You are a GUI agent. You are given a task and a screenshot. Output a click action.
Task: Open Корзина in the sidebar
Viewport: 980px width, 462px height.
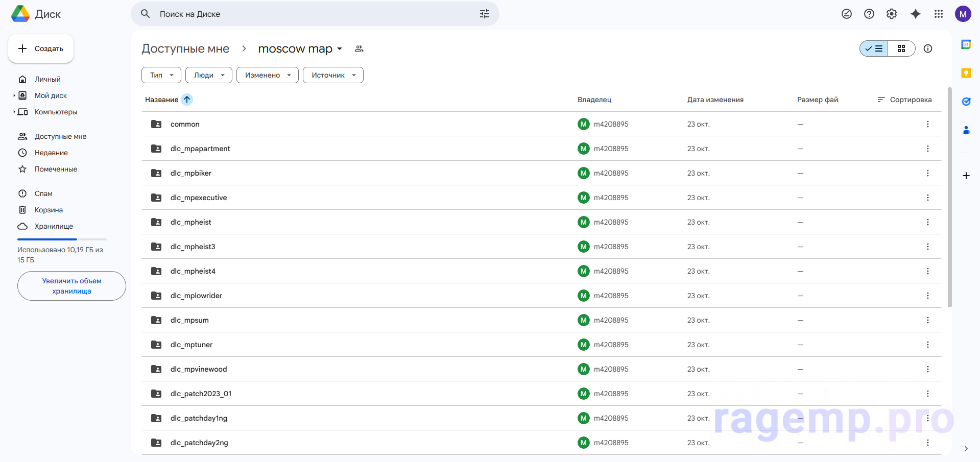(49, 210)
